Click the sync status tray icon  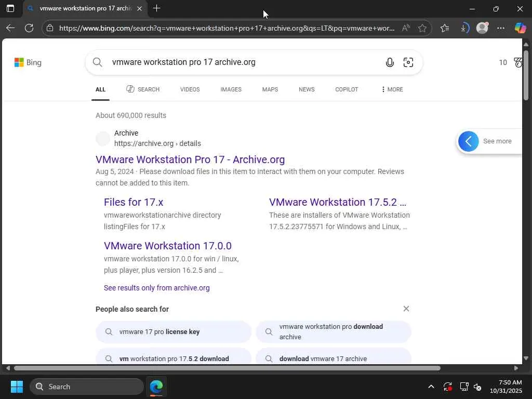click(447, 387)
